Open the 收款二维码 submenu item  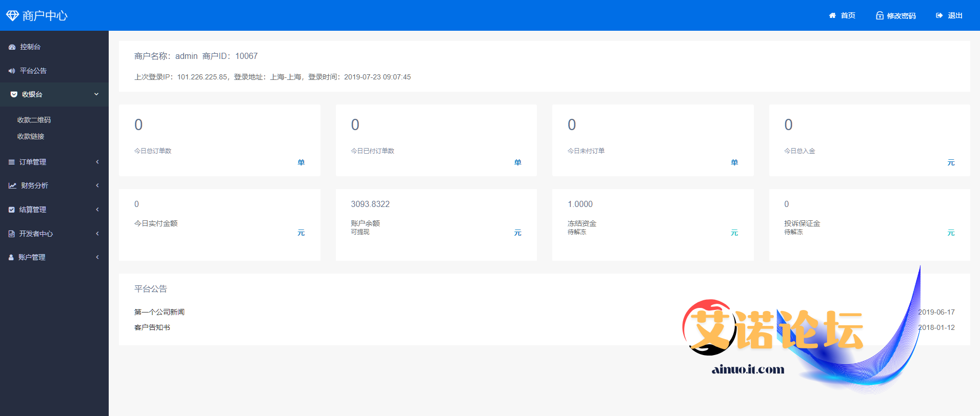(x=34, y=120)
